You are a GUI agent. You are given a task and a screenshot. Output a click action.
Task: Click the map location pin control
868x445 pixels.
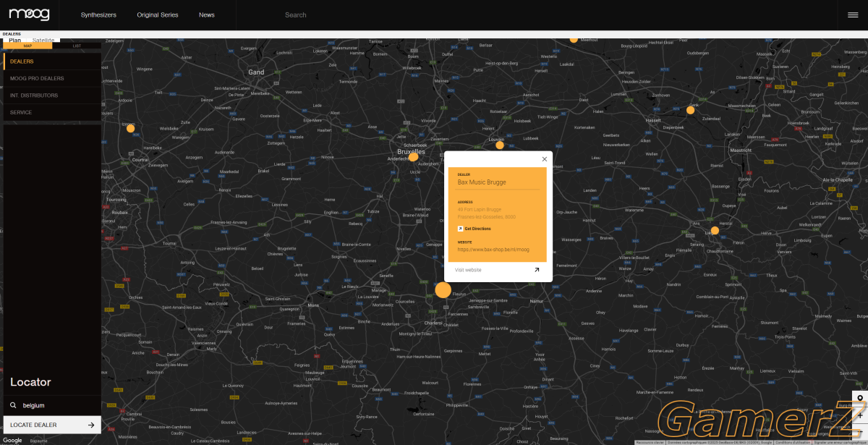(859, 399)
